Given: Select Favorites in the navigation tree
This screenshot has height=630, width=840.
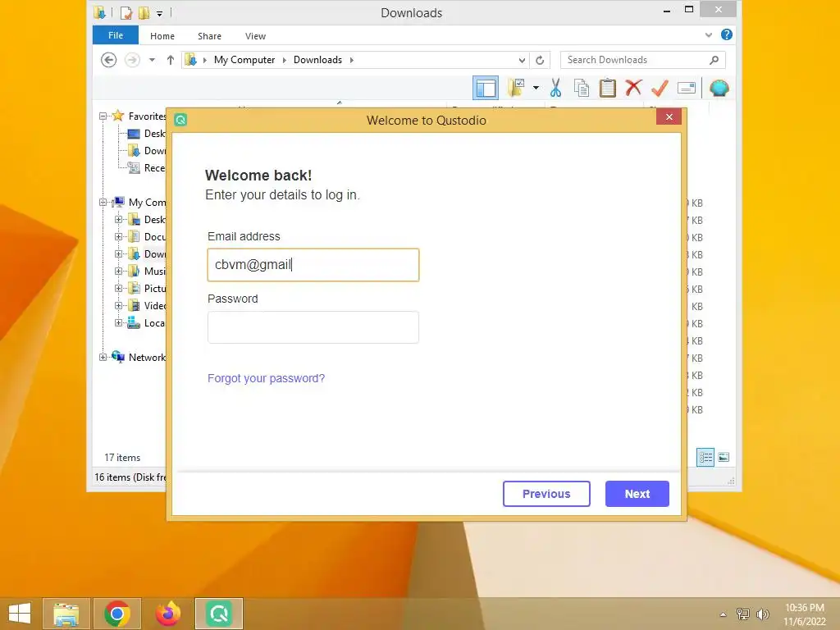Looking at the screenshot, I should click(x=147, y=116).
